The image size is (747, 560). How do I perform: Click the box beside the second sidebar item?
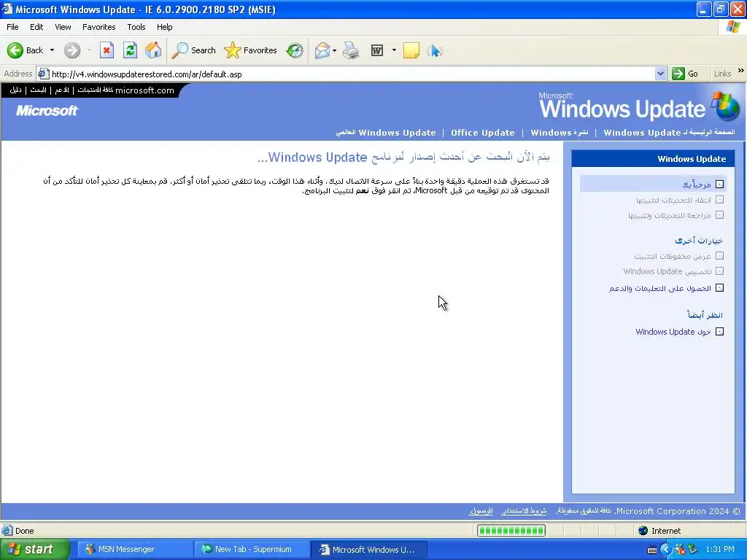719,200
